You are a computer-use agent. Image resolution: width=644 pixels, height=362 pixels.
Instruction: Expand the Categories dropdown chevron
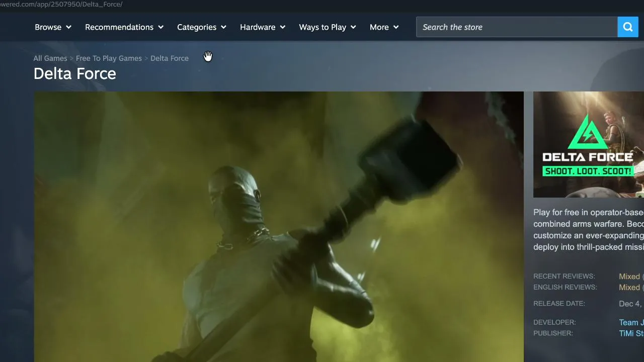tap(223, 27)
